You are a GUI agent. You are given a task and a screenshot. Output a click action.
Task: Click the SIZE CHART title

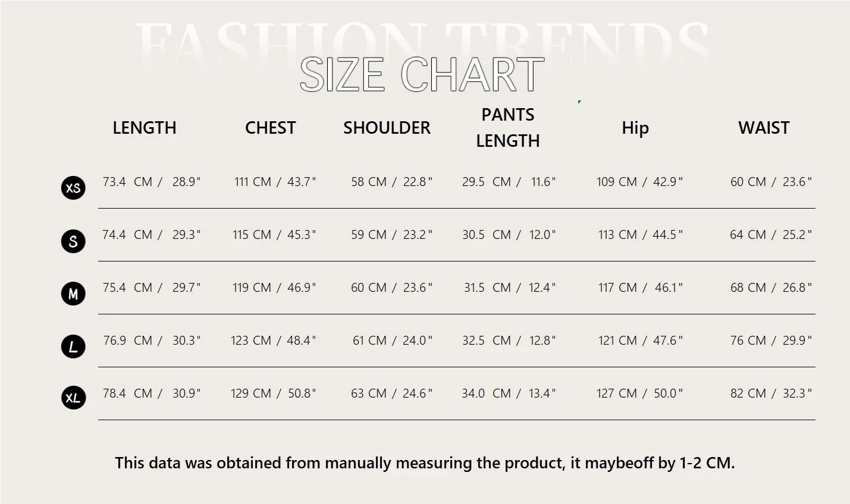(421, 75)
